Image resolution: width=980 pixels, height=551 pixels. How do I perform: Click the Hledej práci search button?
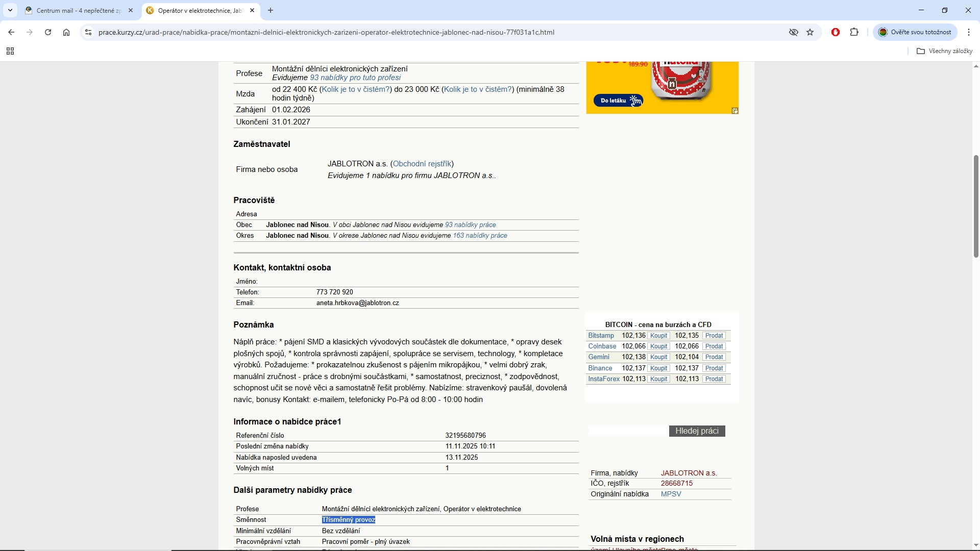click(x=697, y=431)
